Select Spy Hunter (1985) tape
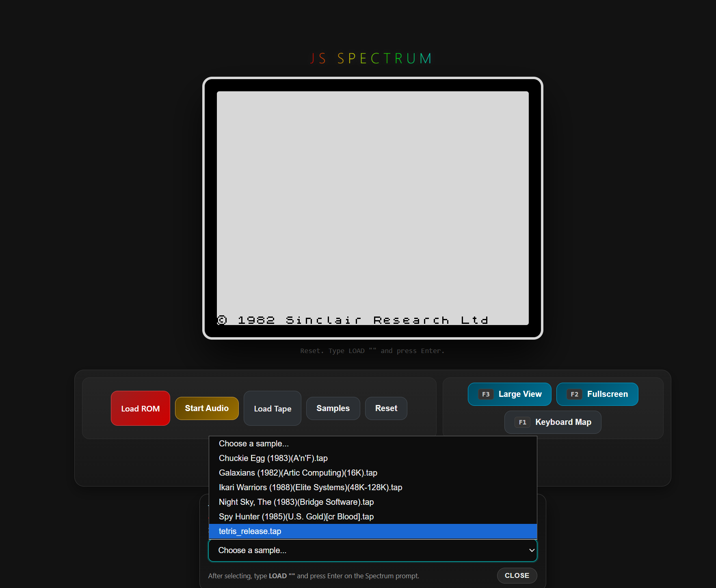 coord(373,517)
